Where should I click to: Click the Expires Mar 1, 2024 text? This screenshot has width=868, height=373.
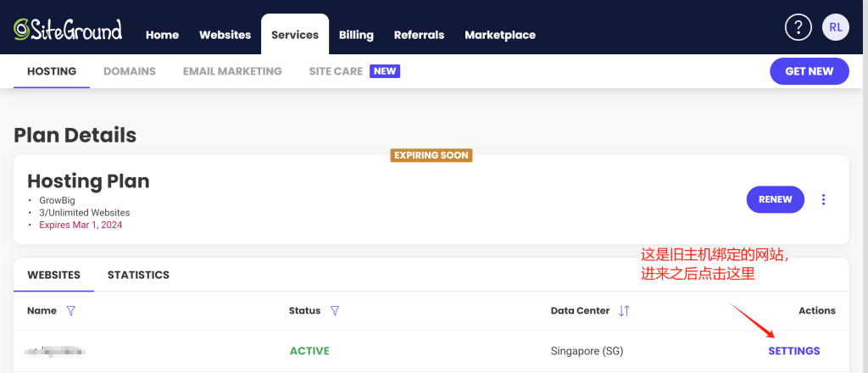pos(81,225)
